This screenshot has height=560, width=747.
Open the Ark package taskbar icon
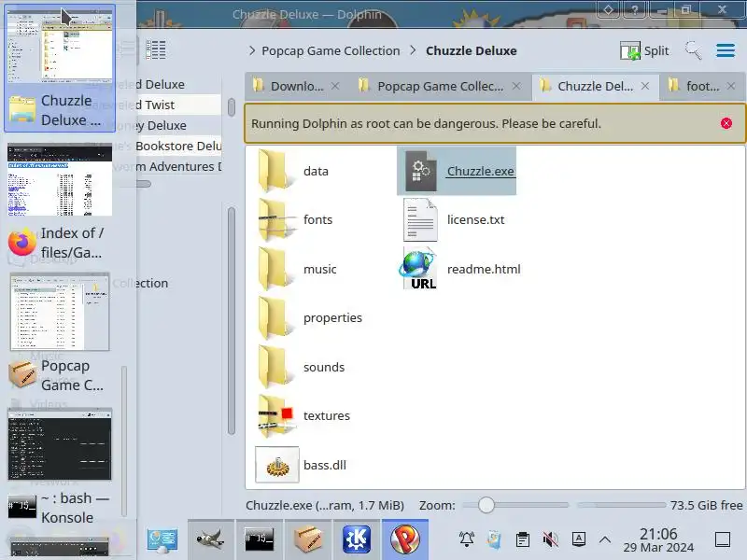pyautogui.click(x=308, y=539)
